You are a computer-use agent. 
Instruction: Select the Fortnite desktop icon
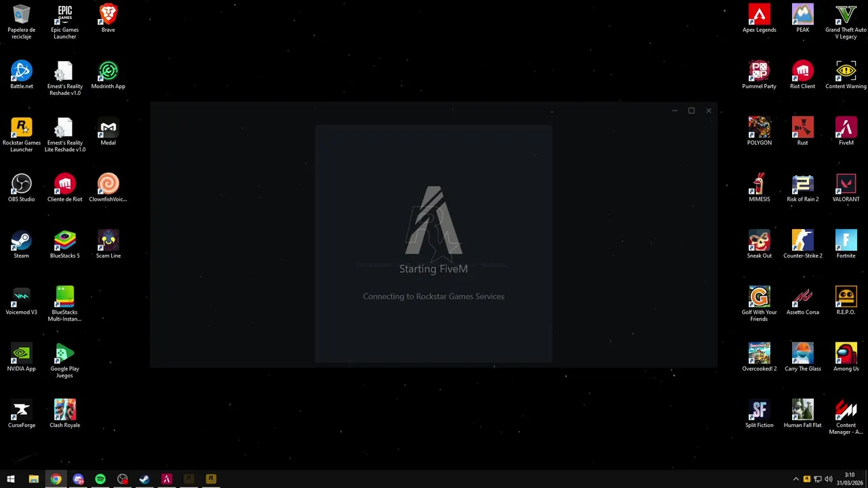coord(846,244)
